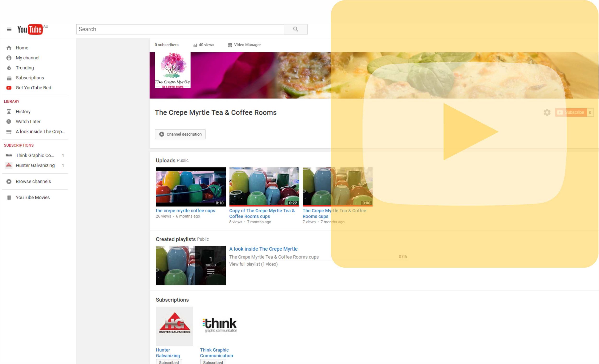Click Subscribed button under Think Graphic Communication

click(x=213, y=362)
